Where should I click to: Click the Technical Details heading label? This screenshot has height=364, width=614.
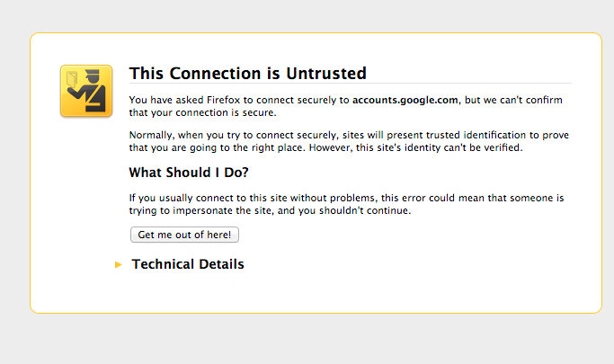(188, 264)
